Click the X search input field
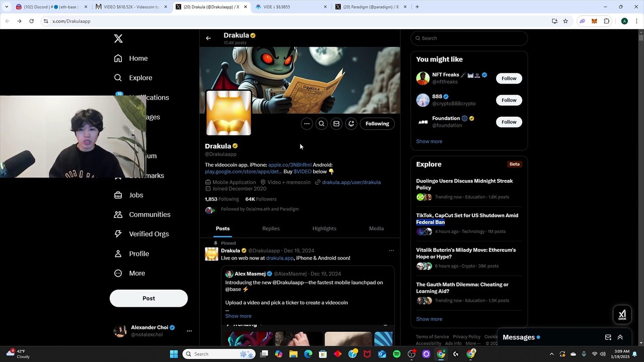Screen dimensions: 644x362 pyautogui.click(x=469, y=38)
